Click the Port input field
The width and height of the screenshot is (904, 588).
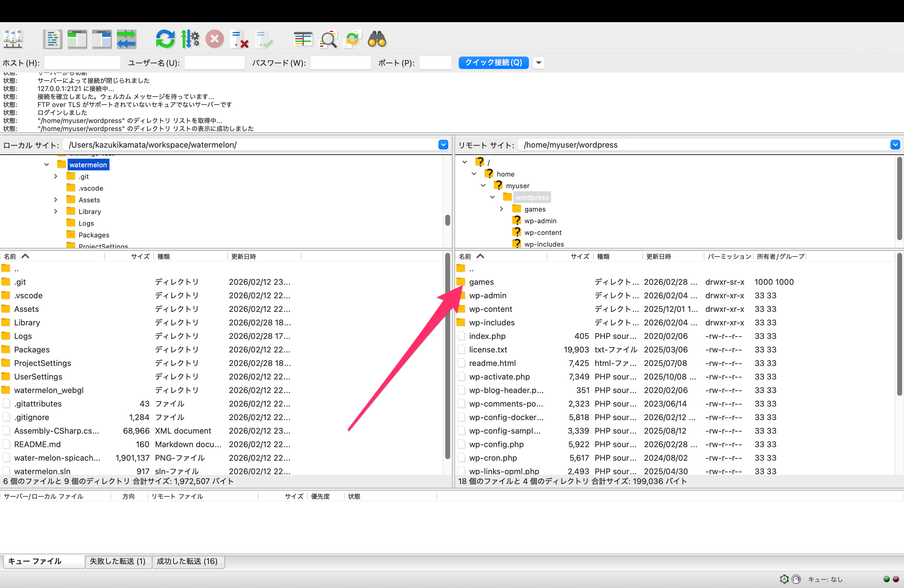435,63
